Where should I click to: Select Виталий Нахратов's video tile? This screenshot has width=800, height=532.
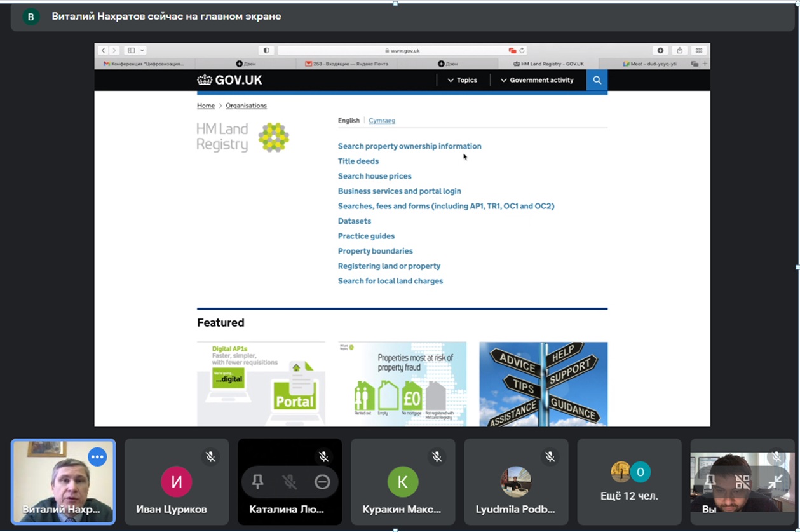(x=63, y=482)
